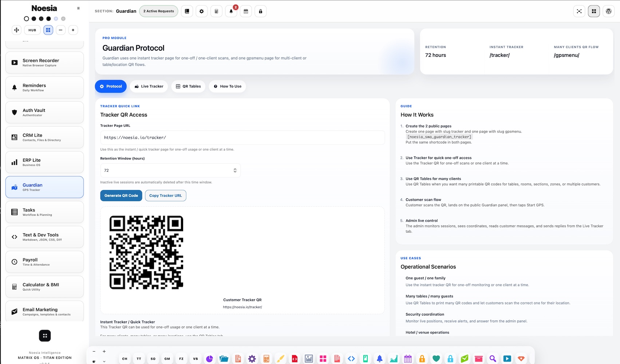Click the Customer Tracker QR code image
The width and height of the screenshot is (620, 364).
click(146, 253)
